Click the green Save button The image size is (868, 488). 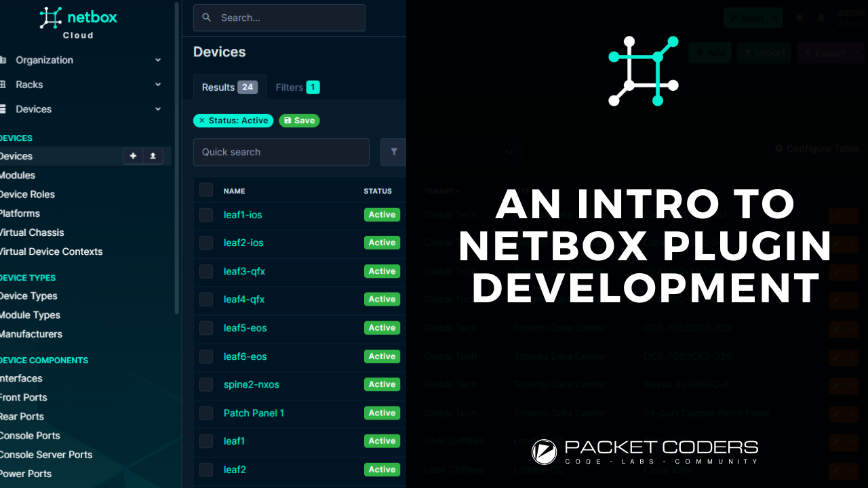pos(299,121)
